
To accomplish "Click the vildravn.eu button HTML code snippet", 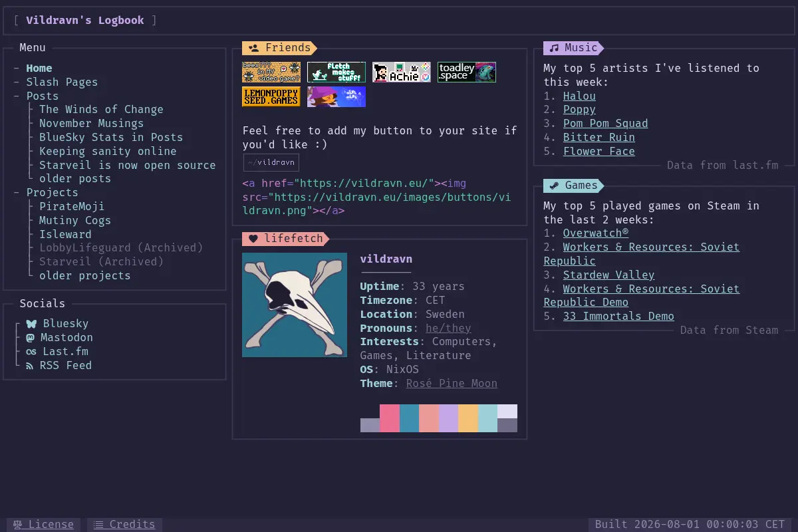I will coord(376,197).
